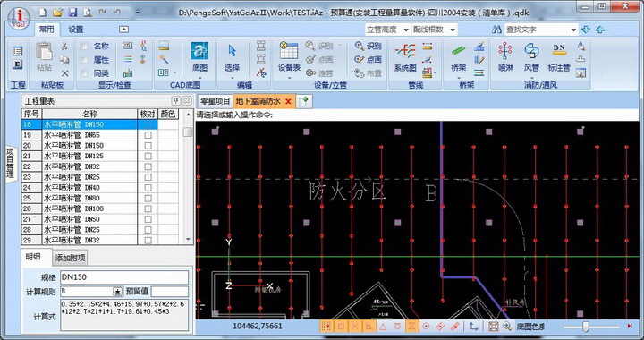Close the 地下室消防水 tab
Image resolution: width=644 pixels, height=340 pixels.
tap(288, 101)
